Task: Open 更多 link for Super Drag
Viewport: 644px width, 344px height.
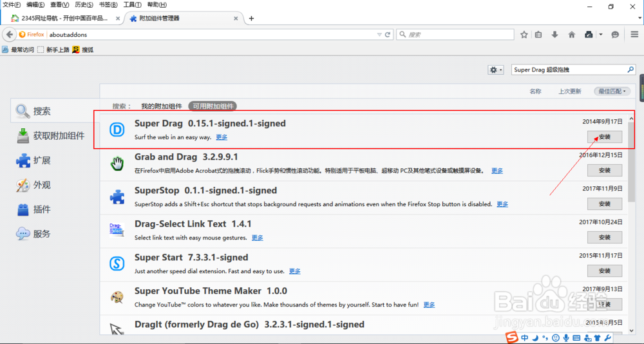Action: click(x=222, y=137)
